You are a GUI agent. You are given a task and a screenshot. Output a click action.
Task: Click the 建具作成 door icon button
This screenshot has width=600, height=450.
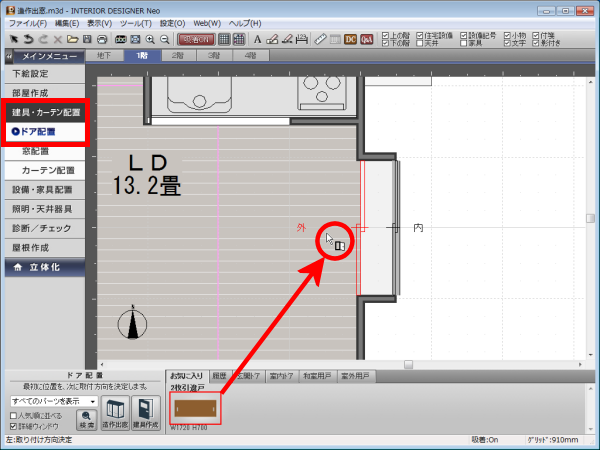pos(146,412)
